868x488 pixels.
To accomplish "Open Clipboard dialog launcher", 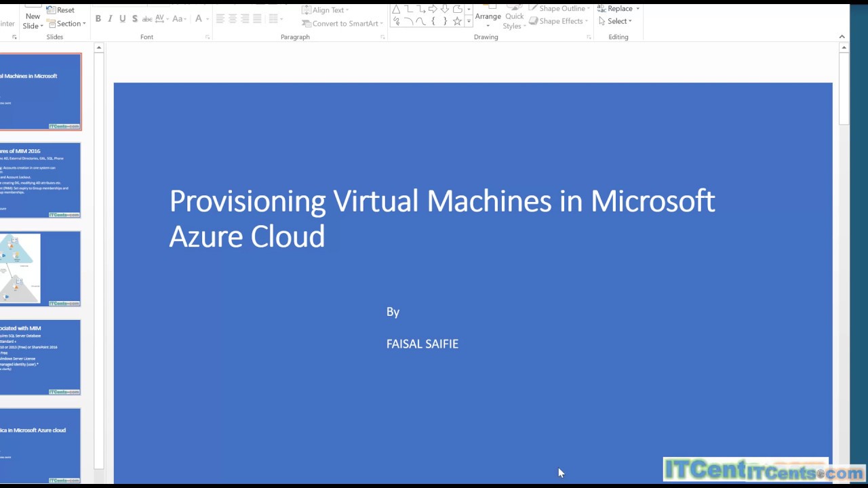I will click(14, 37).
